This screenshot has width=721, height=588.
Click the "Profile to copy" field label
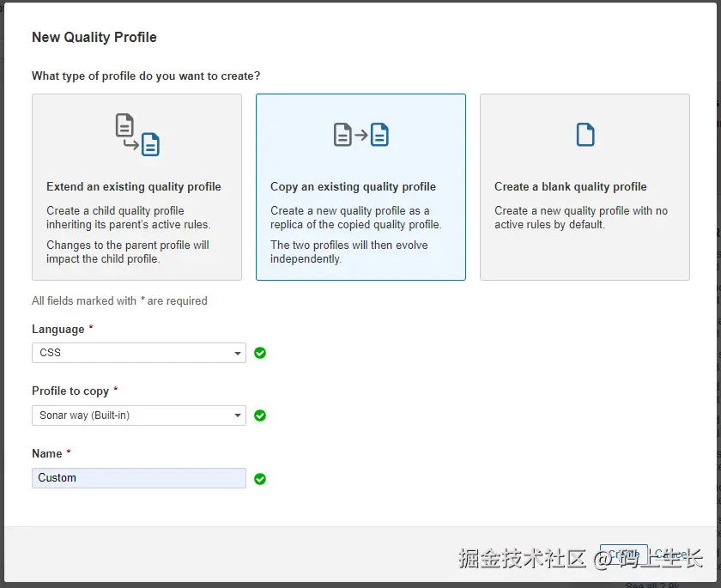point(70,391)
